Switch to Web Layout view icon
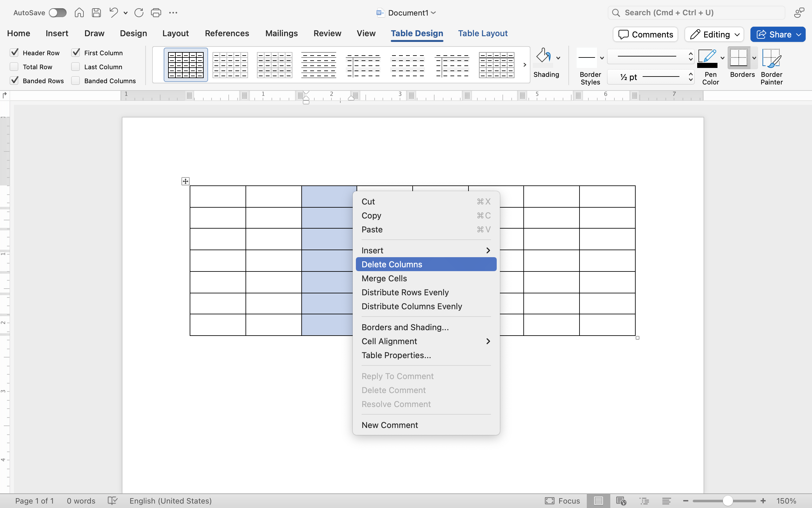 pyautogui.click(x=621, y=501)
